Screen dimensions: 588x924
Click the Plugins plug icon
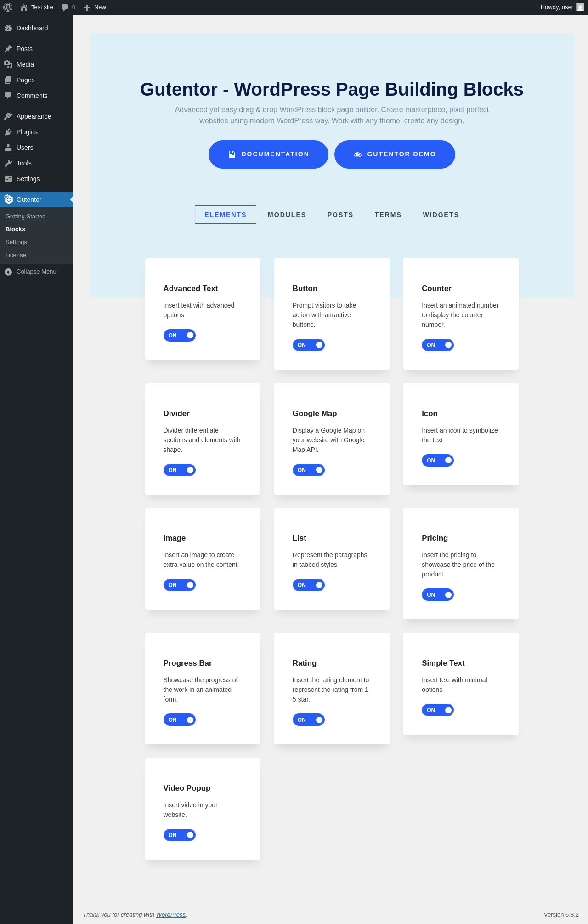tap(8, 132)
